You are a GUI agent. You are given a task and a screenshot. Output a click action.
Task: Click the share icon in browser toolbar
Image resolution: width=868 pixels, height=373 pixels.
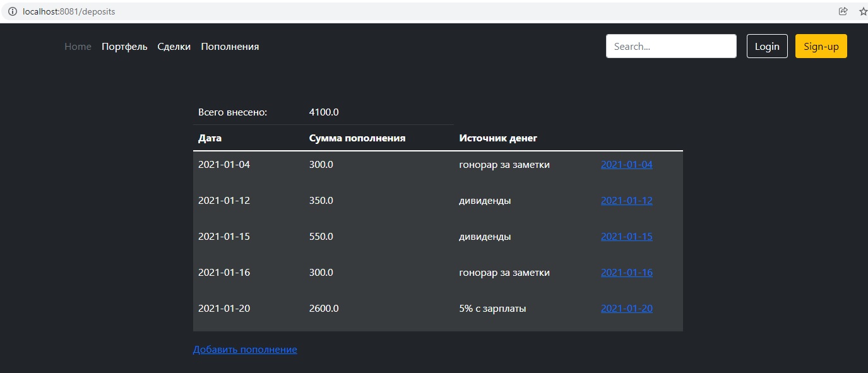click(x=843, y=11)
